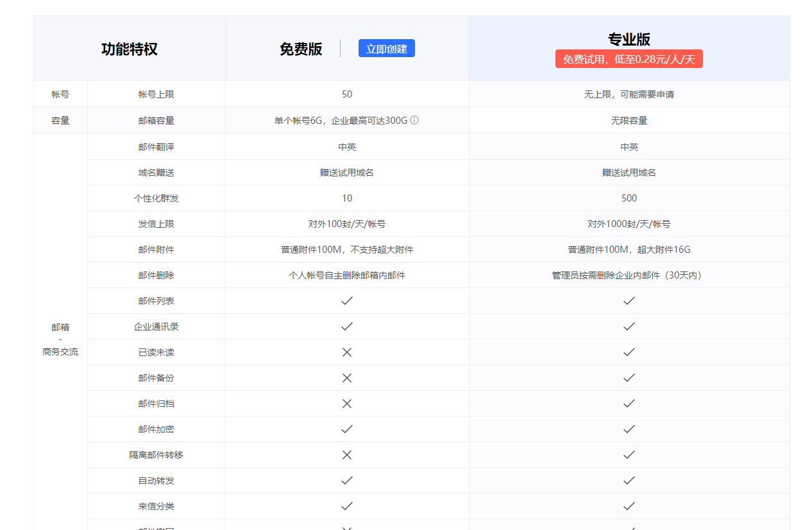Screen dimensions: 812x530
Task: Click the 帐号 category cell
Action: tap(60, 94)
